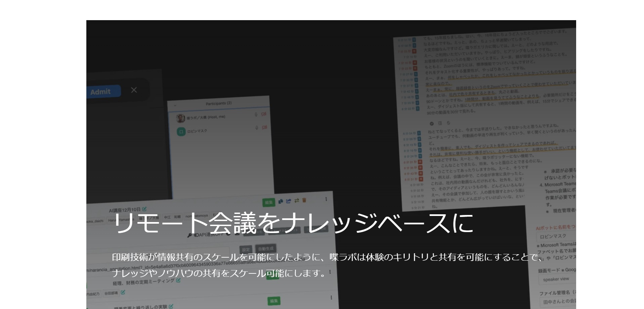Viewport: 644px width, 309px height.
Task: Select the ロビンマスク row in Participants list
Action: [222, 130]
